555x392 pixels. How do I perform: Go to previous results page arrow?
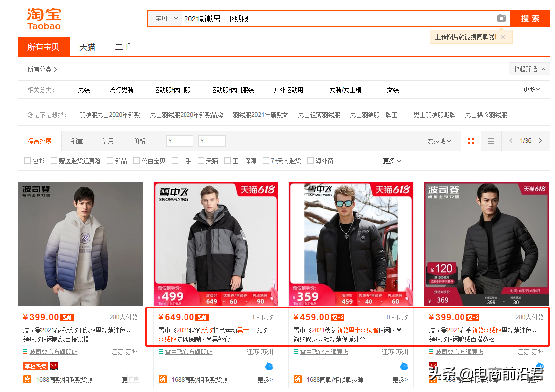point(511,141)
